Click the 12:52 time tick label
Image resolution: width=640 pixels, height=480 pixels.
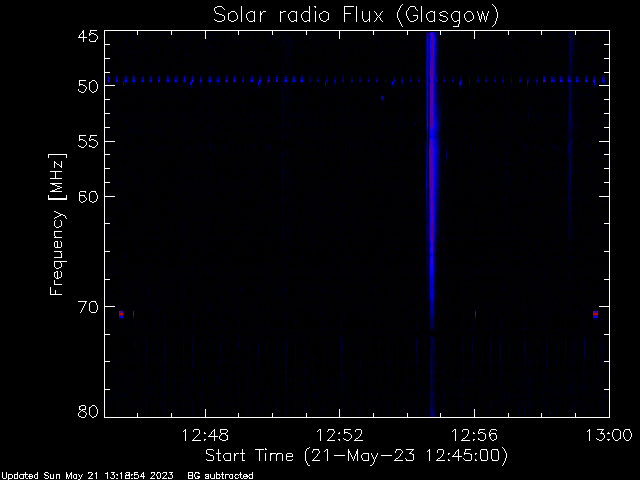pyautogui.click(x=340, y=435)
